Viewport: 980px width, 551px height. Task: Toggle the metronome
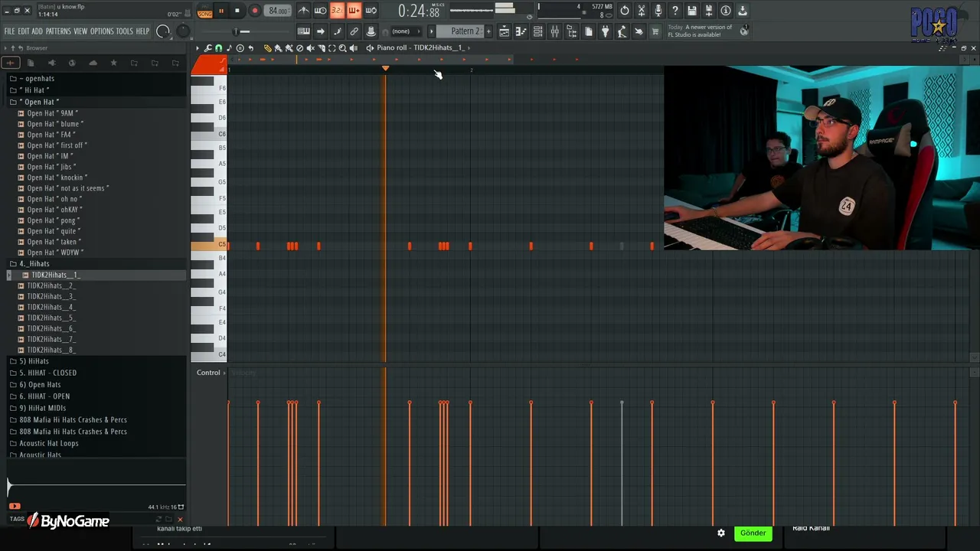pos(303,11)
